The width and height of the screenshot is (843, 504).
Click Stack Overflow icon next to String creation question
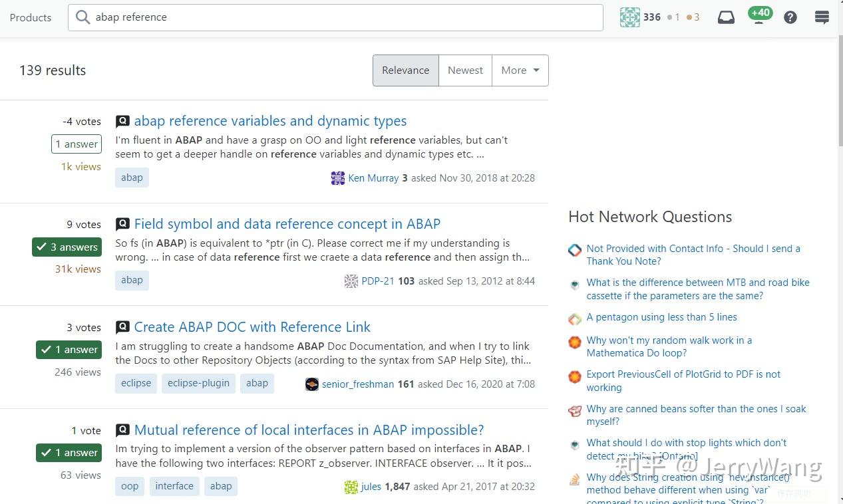(x=575, y=479)
